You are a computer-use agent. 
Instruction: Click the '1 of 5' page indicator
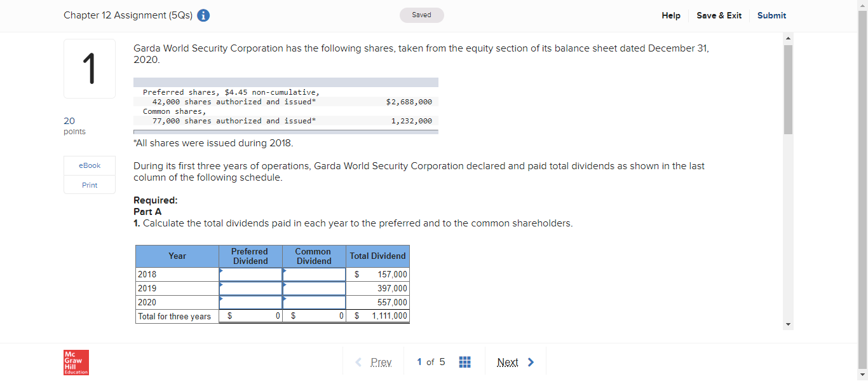point(431,362)
